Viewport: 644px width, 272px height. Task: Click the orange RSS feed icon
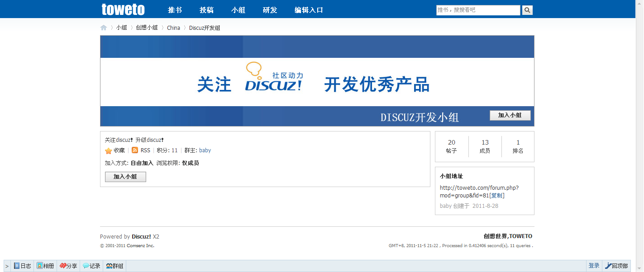135,150
